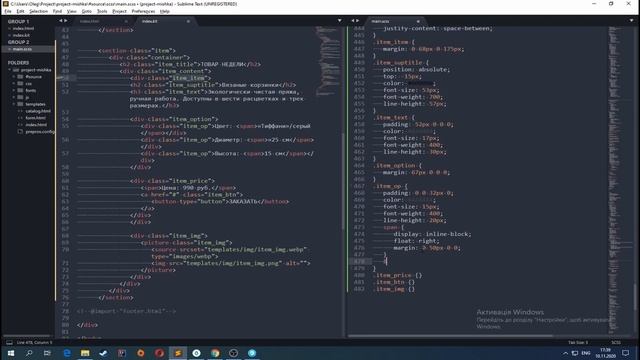Open Windows notification center icon

click(625, 353)
